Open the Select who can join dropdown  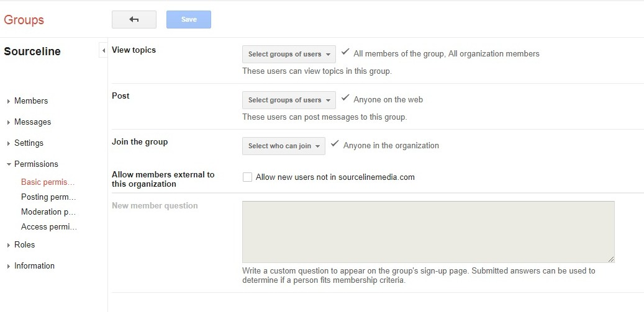click(x=284, y=146)
